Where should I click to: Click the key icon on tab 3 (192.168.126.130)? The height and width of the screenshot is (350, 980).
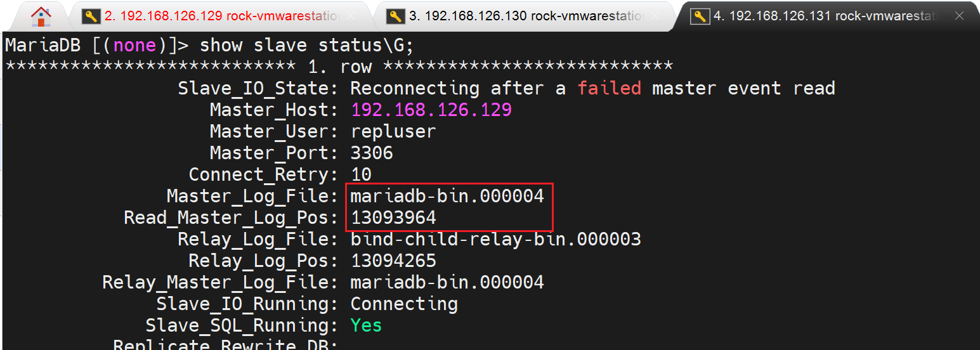(x=396, y=16)
